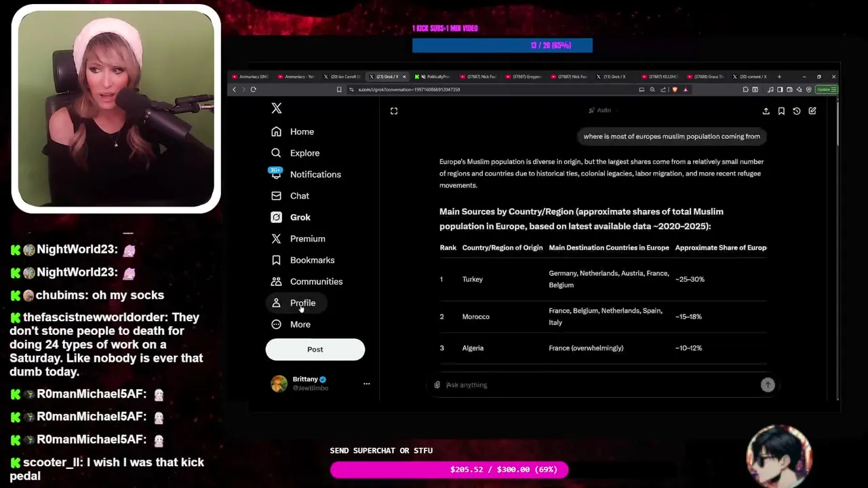
Task: Switch to the Ian Carroll tab
Action: click(342, 77)
